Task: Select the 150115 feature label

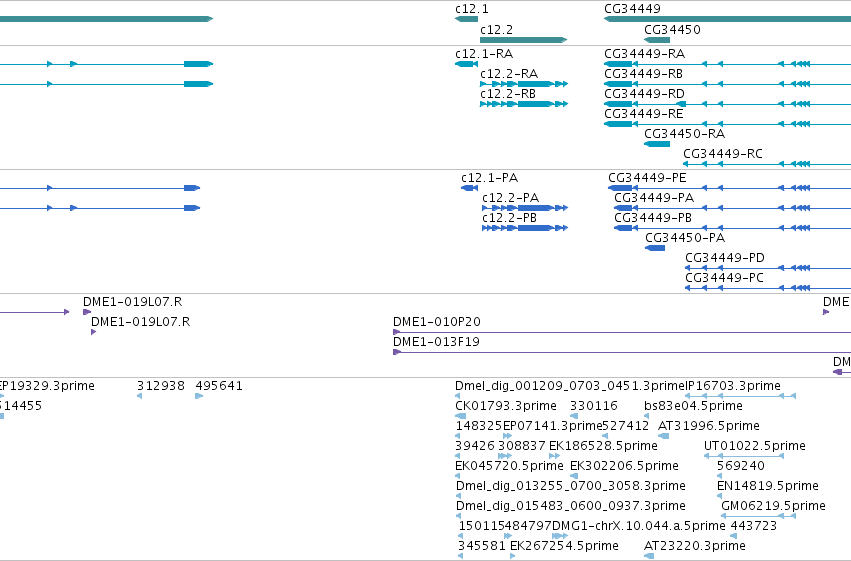Action: (x=482, y=527)
